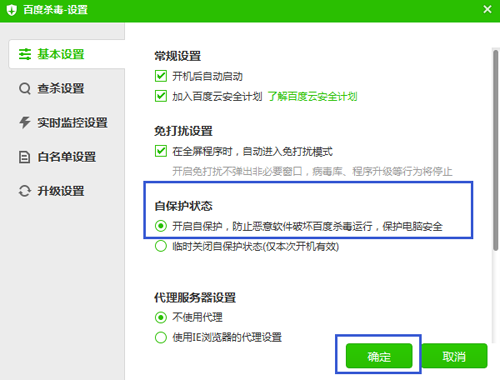Click the 开启免打扰不弹出非必要窗口 description text
This screenshot has height=380, width=500.
[312, 172]
